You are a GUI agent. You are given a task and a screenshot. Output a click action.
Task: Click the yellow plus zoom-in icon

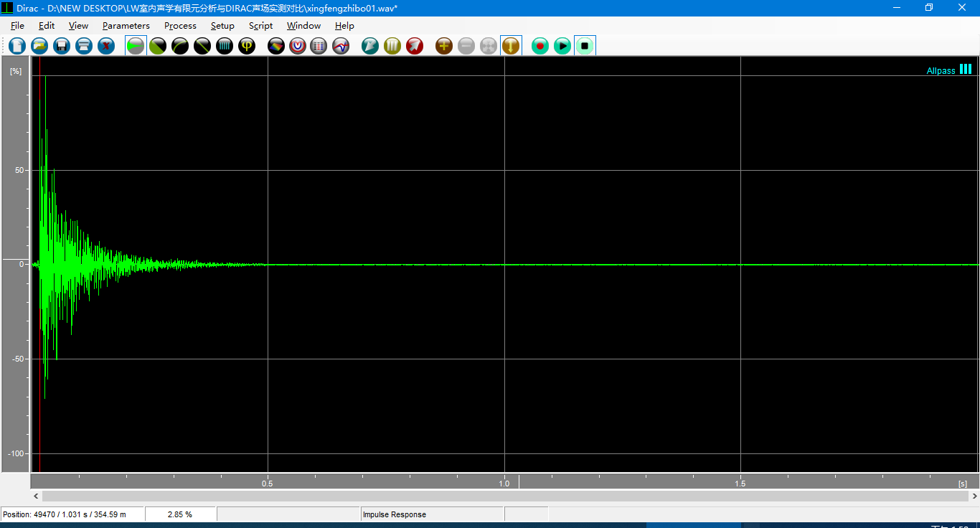click(x=444, y=46)
